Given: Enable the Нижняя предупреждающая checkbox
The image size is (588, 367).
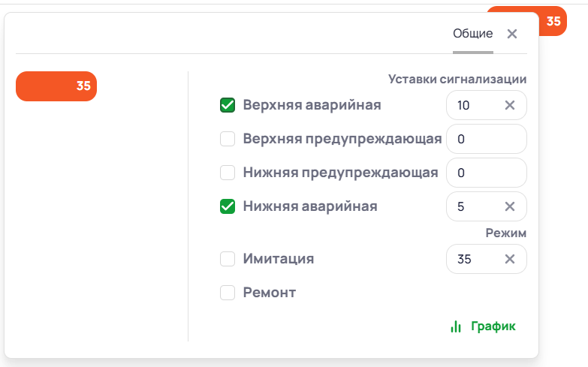Looking at the screenshot, I should pos(228,173).
